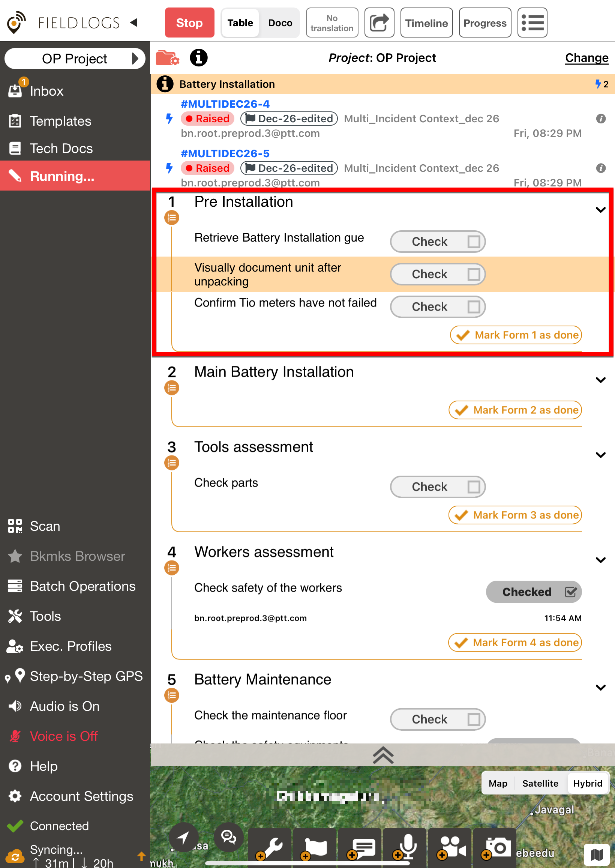
Task: Collapse the Tools assessment section chevron
Action: click(600, 455)
